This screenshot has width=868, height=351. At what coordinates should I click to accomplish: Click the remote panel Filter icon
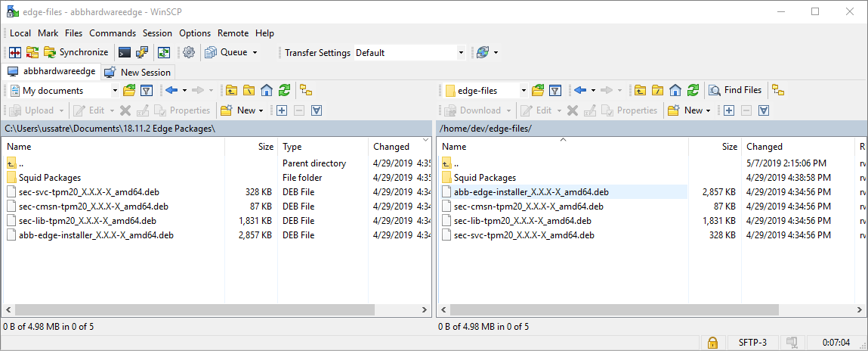pyautogui.click(x=554, y=90)
